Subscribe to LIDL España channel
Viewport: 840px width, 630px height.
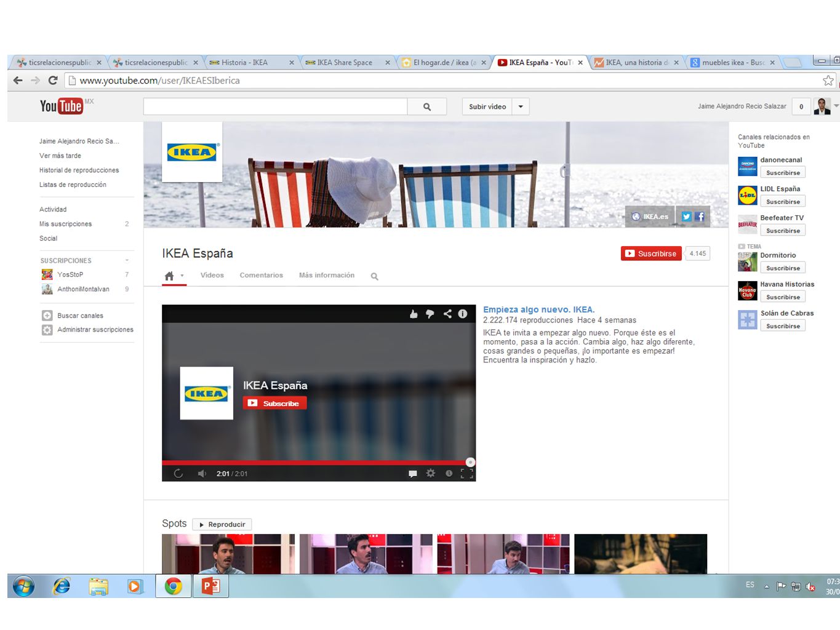(783, 202)
